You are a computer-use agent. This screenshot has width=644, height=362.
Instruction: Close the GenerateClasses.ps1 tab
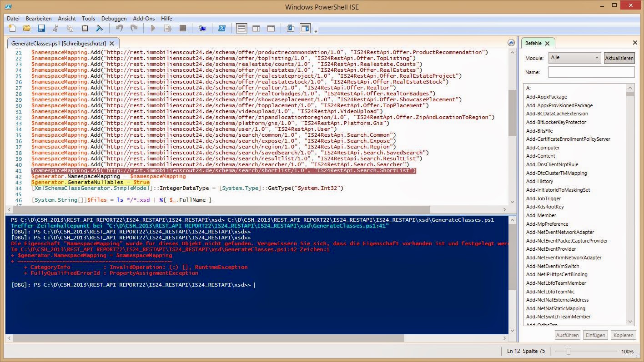point(112,44)
